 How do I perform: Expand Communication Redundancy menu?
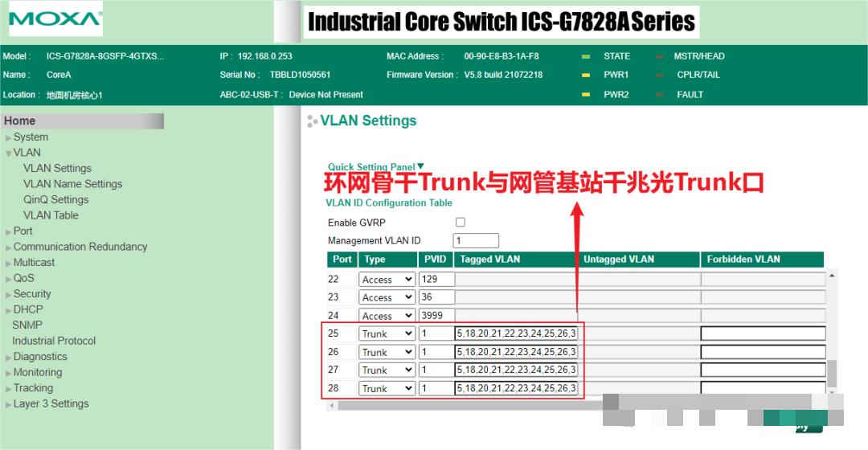coord(8,248)
